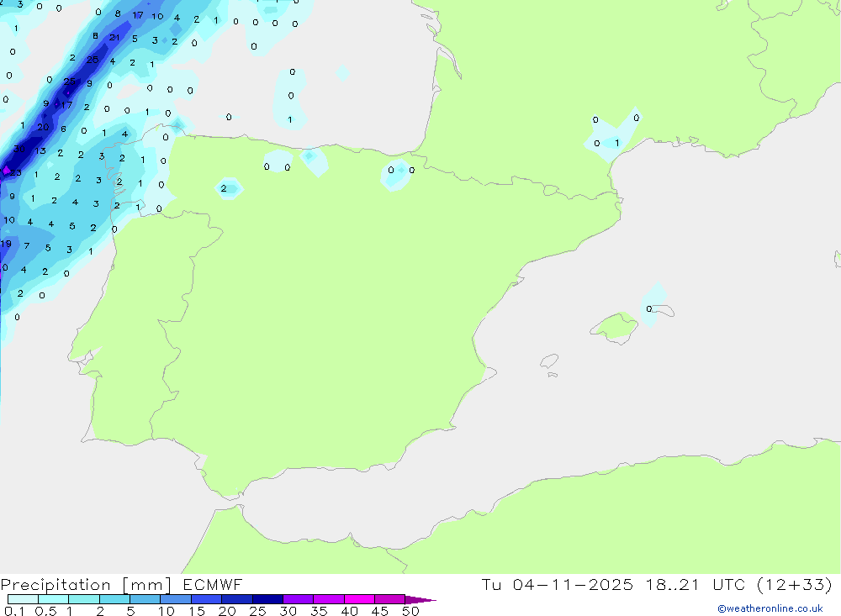Click the '25' legend scale label
Image resolution: width=841 pixels, height=616 pixels.
pyautogui.click(x=258, y=611)
